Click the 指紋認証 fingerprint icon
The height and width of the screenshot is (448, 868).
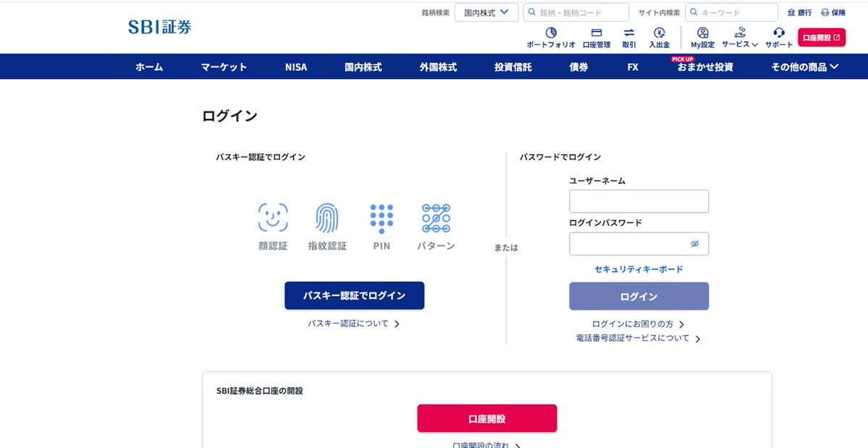pyautogui.click(x=327, y=218)
